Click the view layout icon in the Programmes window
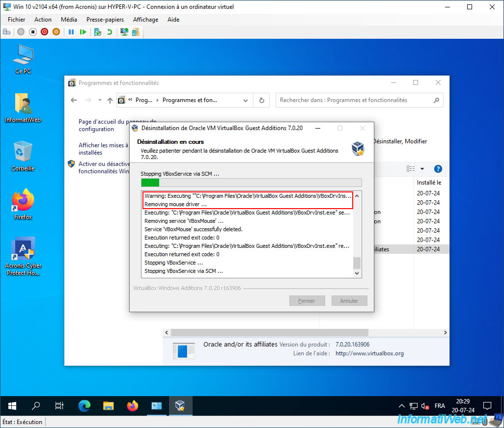The image size is (504, 428). [411, 168]
